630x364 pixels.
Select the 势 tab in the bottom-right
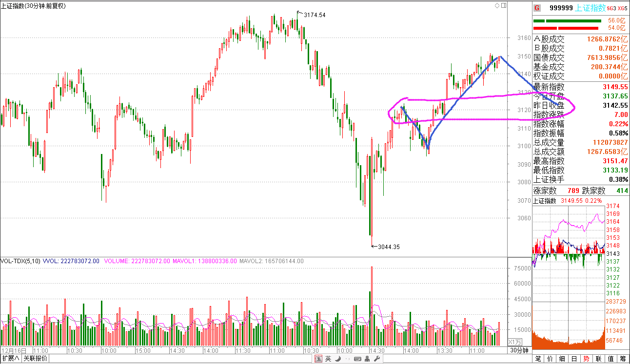(x=586, y=359)
